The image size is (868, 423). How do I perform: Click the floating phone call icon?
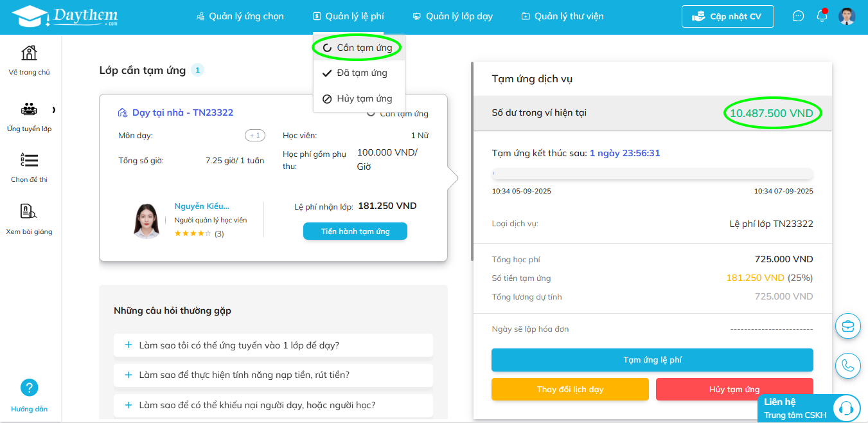tap(848, 365)
